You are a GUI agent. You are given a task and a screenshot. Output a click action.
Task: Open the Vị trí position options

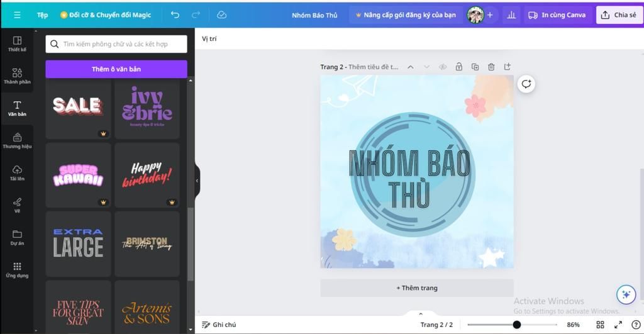[x=209, y=38]
